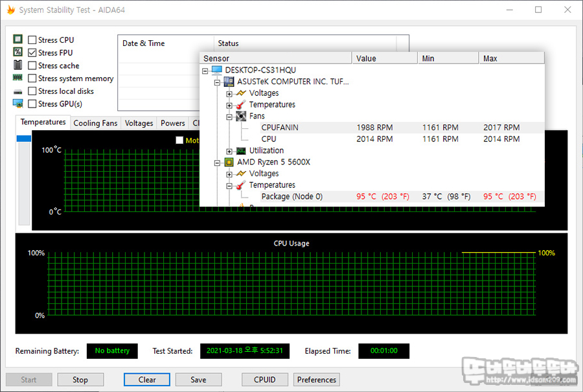Click the FPU percent icon beside Stress FPU
This screenshot has width=583, height=392.
18,52
